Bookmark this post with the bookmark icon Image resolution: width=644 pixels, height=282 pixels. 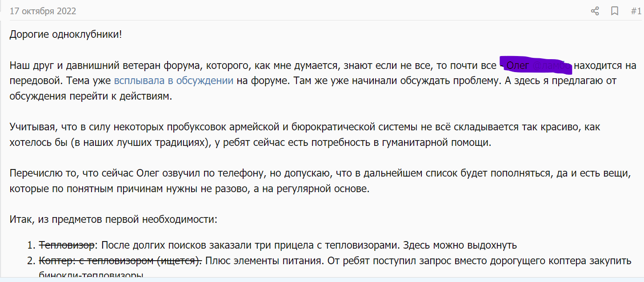click(x=615, y=11)
